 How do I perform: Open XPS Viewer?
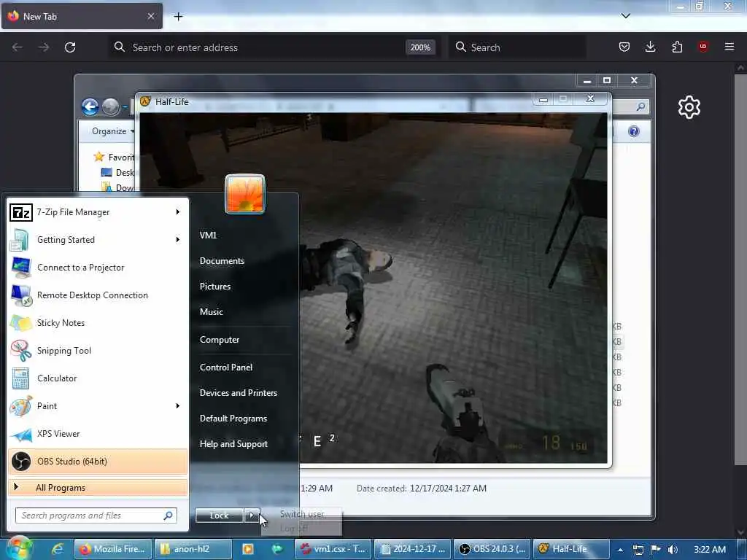click(x=98, y=434)
